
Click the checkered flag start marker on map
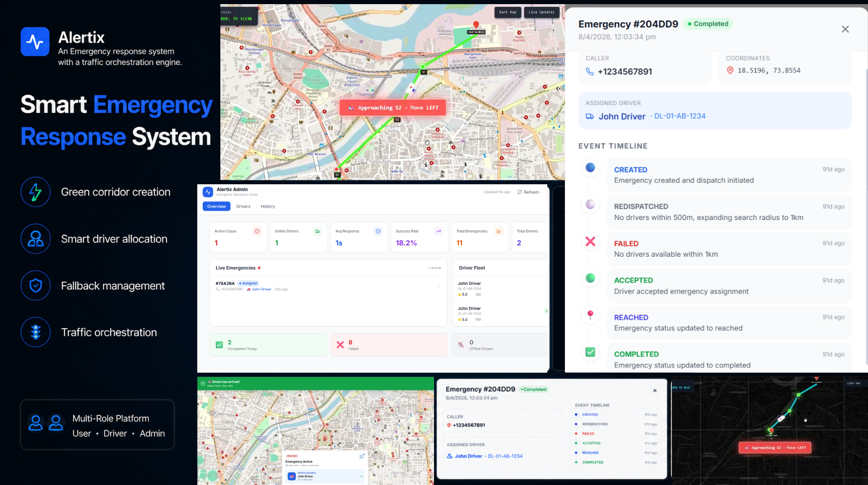(337, 174)
